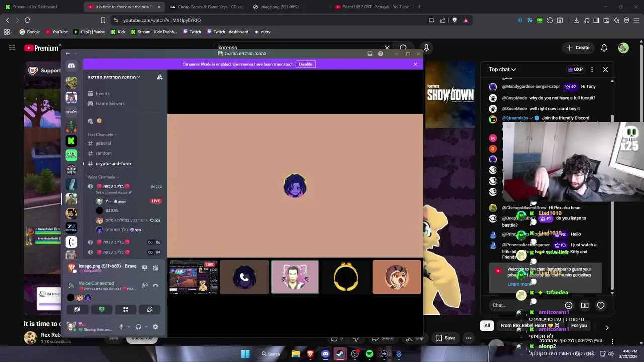Click the green share screen button in Discord
Screen dimensions: 644x362
point(102,309)
